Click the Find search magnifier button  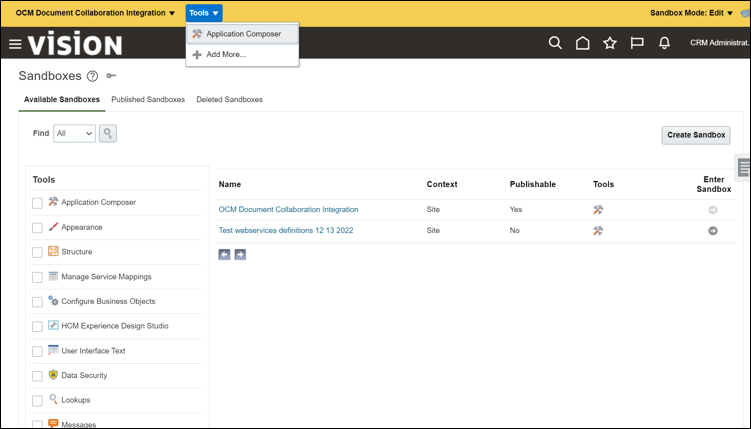pyautogui.click(x=108, y=133)
